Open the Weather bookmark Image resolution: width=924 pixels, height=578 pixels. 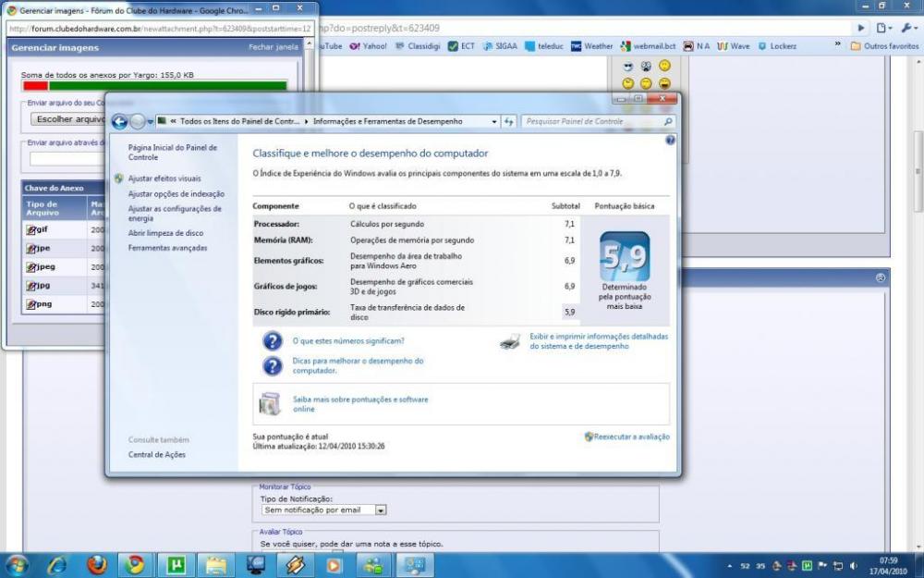[x=591, y=45]
